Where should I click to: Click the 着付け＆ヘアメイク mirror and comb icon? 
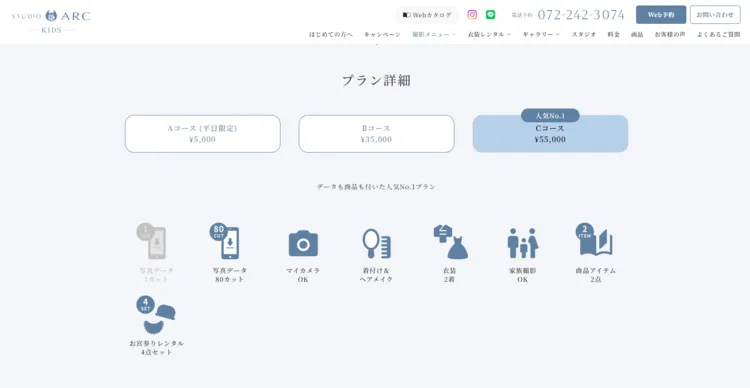click(376, 243)
